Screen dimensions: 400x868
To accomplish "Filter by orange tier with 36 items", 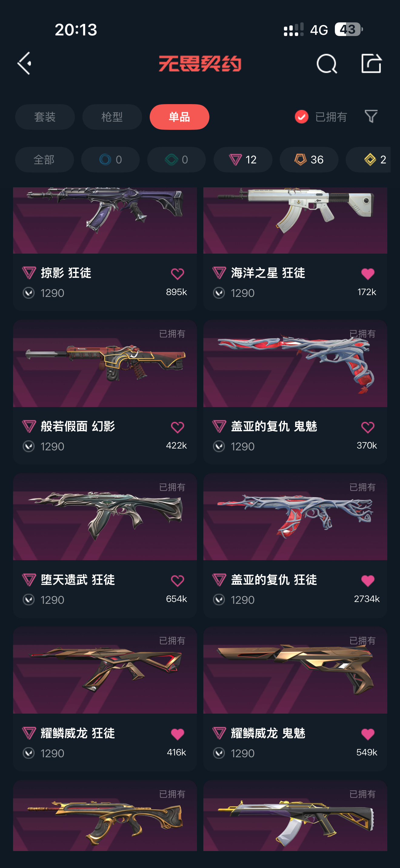I will [x=309, y=159].
